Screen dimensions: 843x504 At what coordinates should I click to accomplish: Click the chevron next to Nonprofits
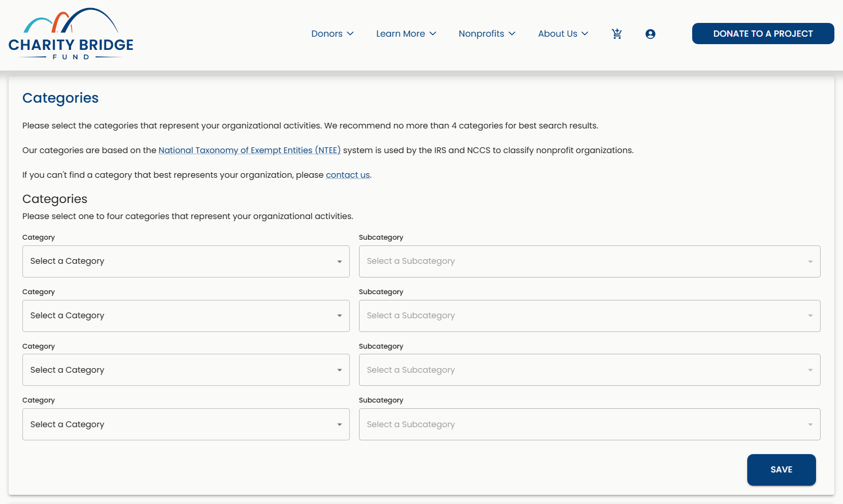pos(512,34)
